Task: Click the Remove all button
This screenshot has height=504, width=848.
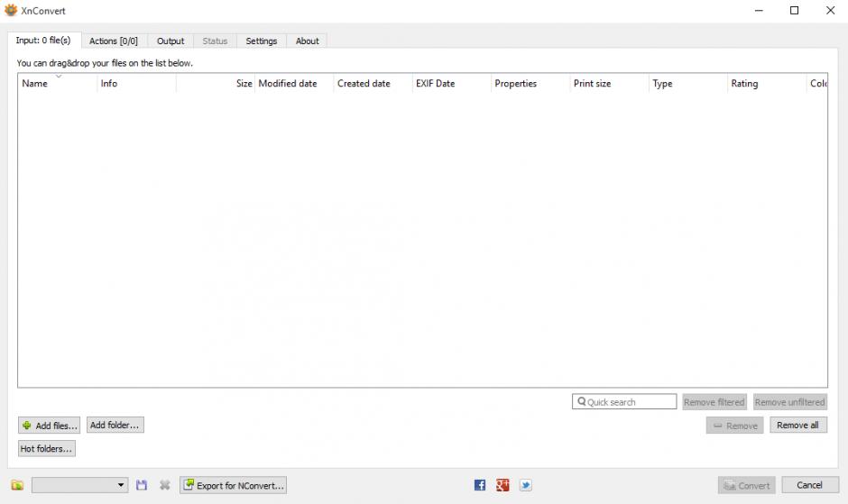Action: 798,425
